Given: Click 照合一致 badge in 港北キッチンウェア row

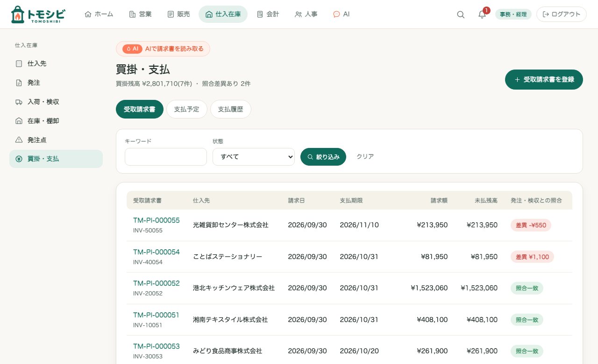Looking at the screenshot, I should coord(527,288).
